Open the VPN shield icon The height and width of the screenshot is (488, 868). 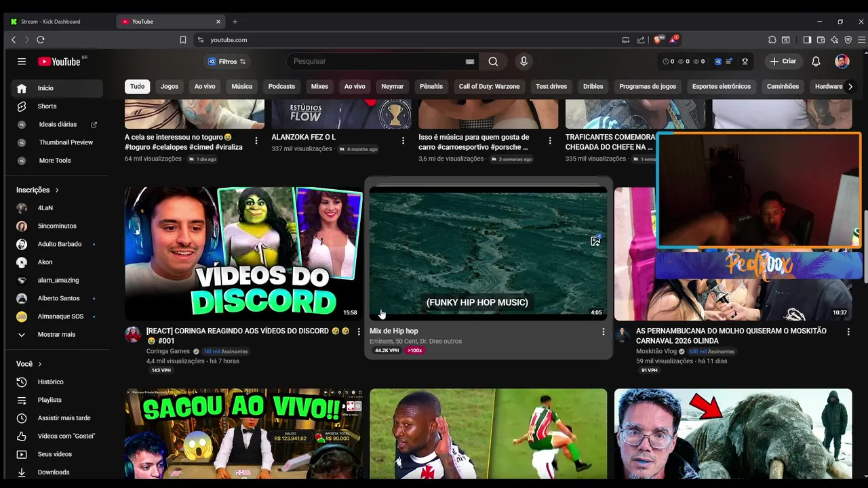pos(848,40)
